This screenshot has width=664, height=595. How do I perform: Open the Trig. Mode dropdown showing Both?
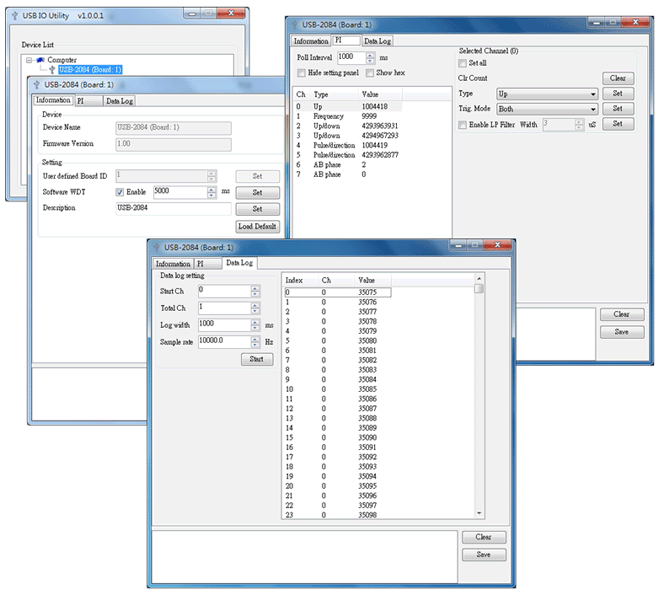[x=547, y=109]
